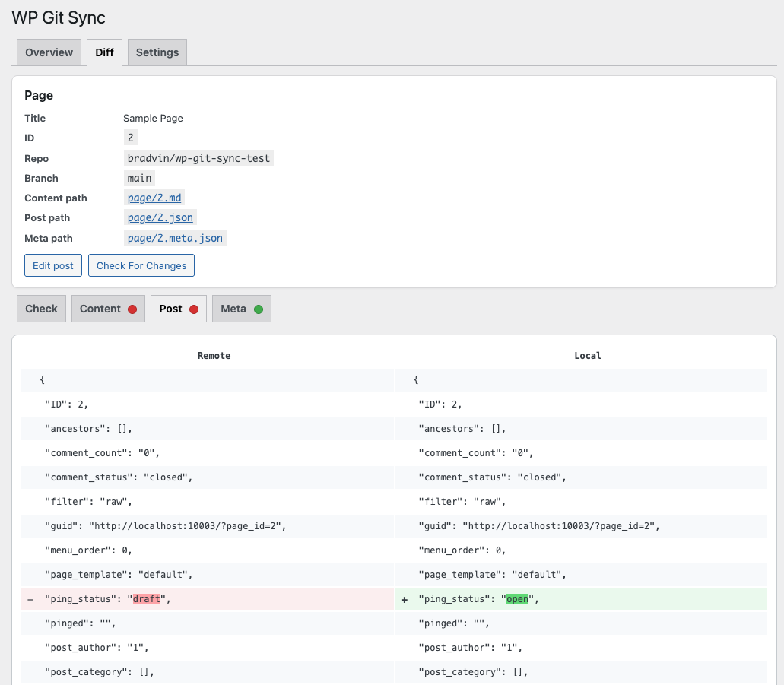
Task: Click the minus marker on remote ping_status line
Action: point(30,600)
